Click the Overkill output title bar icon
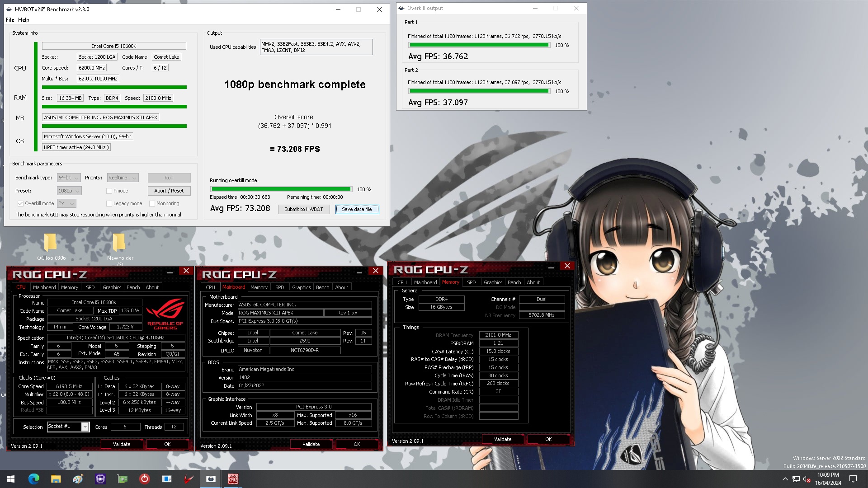Image resolution: width=868 pixels, height=488 pixels. point(401,8)
